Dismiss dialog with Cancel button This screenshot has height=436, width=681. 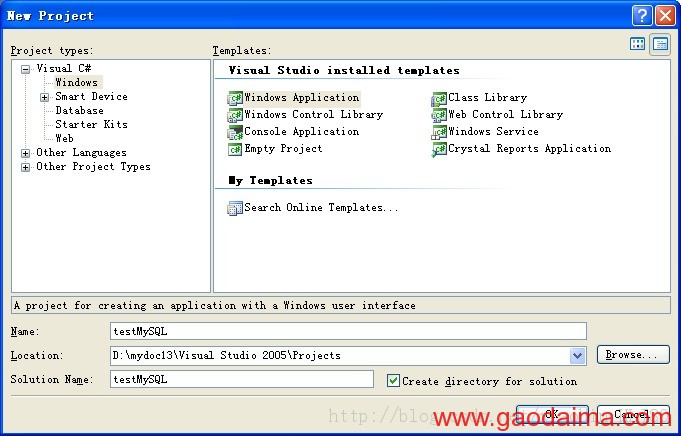pyautogui.click(x=633, y=414)
